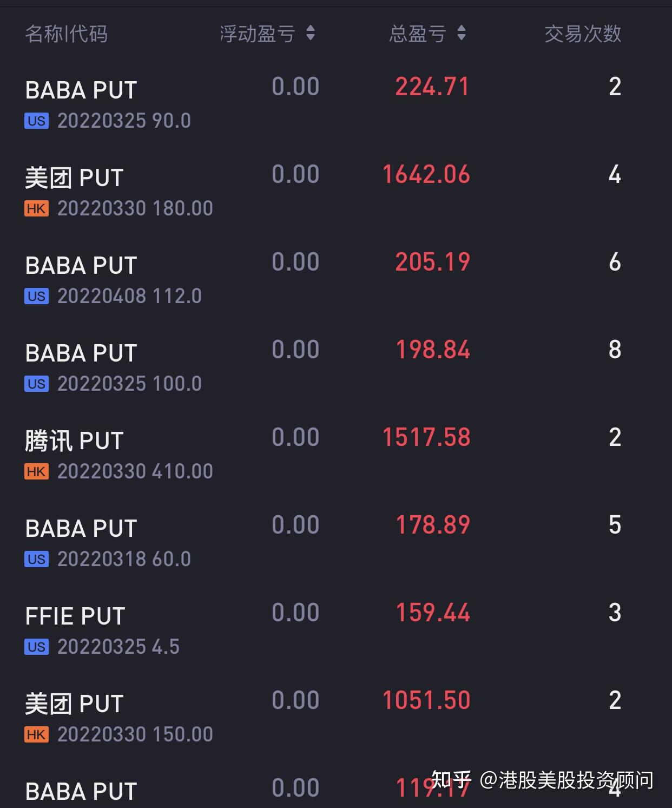This screenshot has width=672, height=808.
Task: Click US badge for BABA PUT 20220408 112.0
Action: (36, 296)
